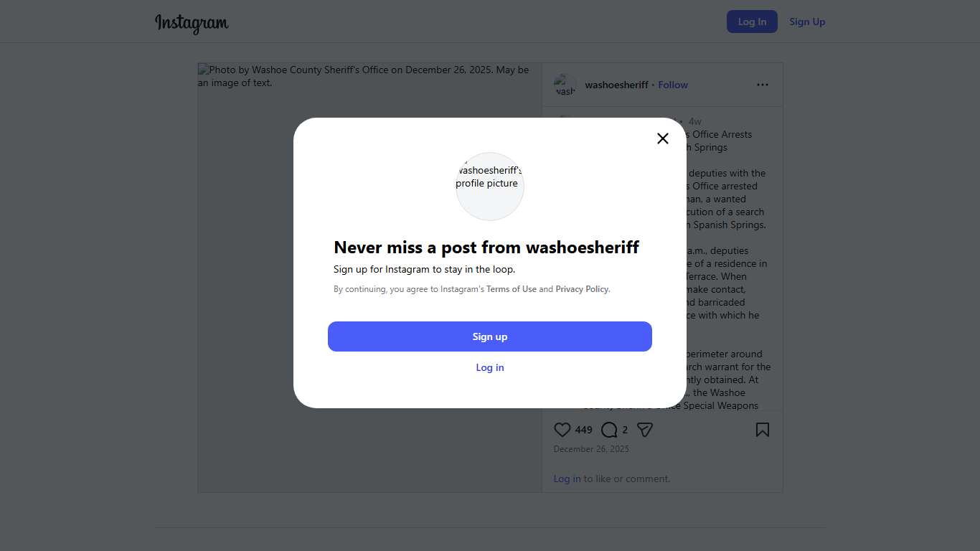Click "Log in" to like or comment

567,479
